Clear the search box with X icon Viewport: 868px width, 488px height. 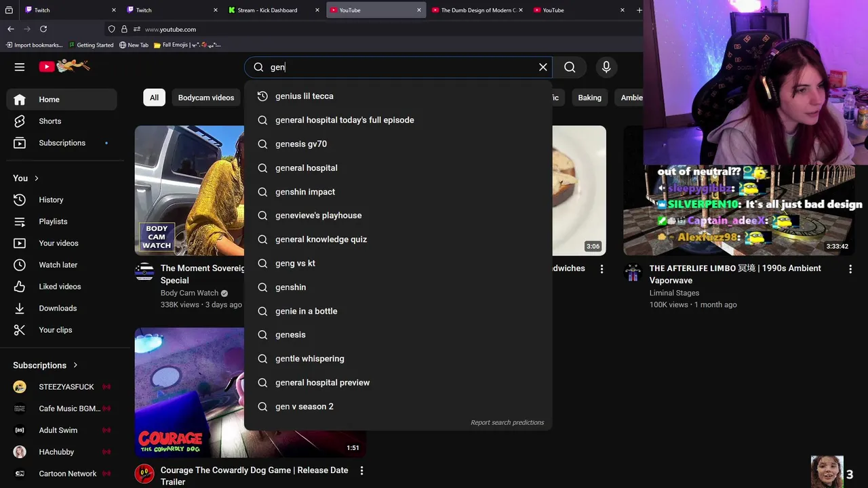(x=542, y=67)
